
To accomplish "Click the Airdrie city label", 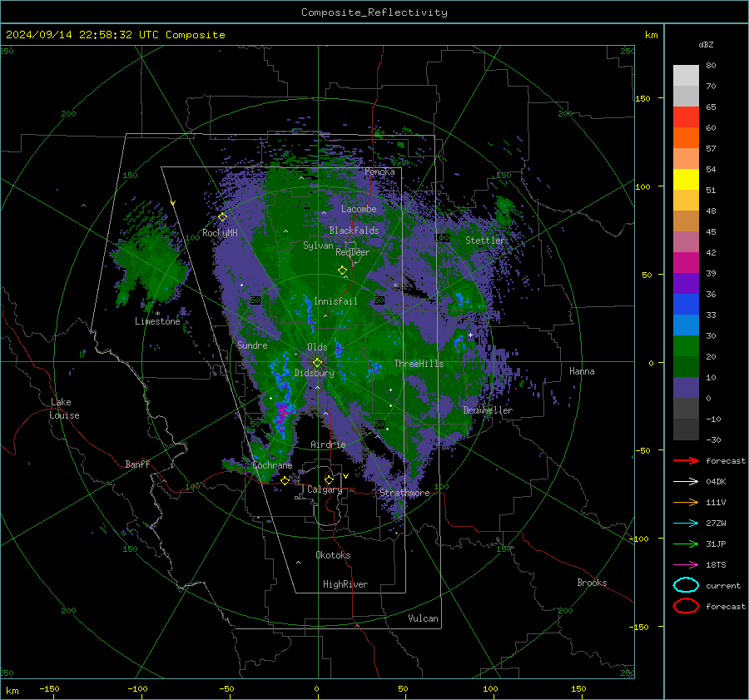I will pos(328,444).
